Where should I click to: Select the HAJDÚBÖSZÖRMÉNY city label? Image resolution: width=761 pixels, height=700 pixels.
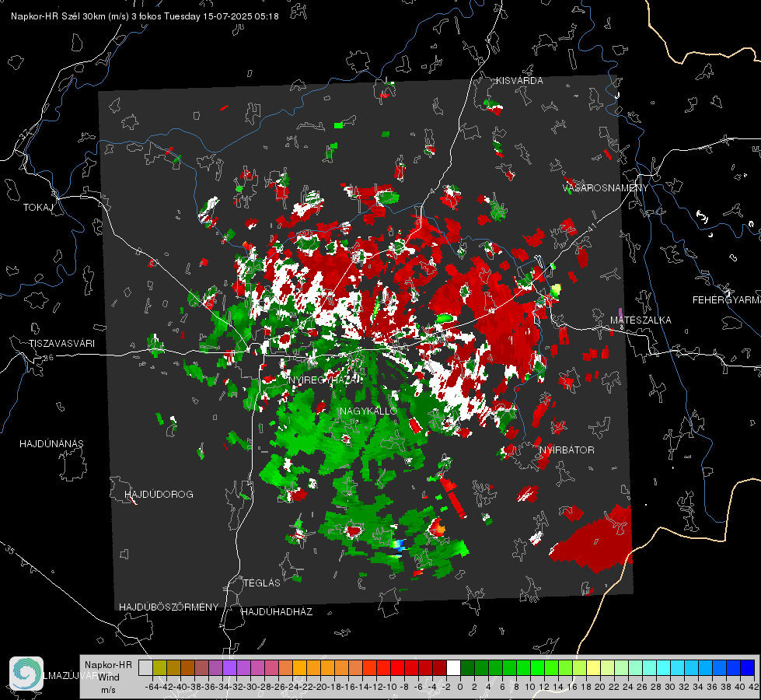[x=169, y=607]
